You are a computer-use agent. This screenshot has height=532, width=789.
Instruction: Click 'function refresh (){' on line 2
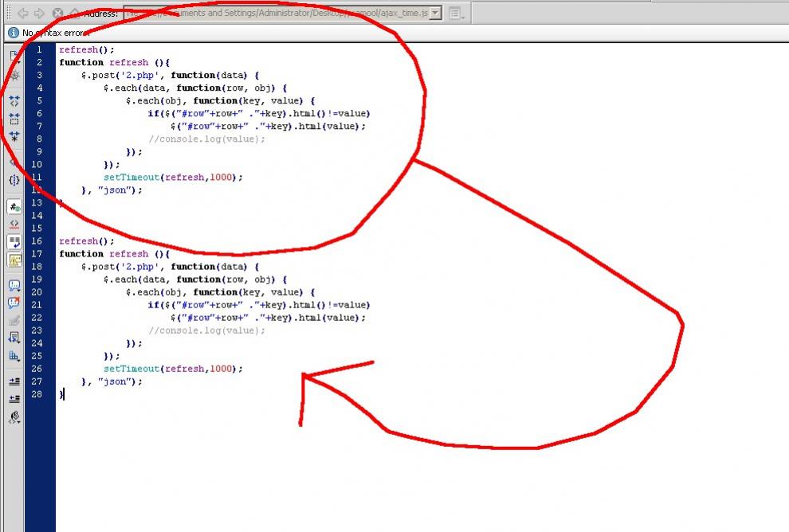(114, 62)
